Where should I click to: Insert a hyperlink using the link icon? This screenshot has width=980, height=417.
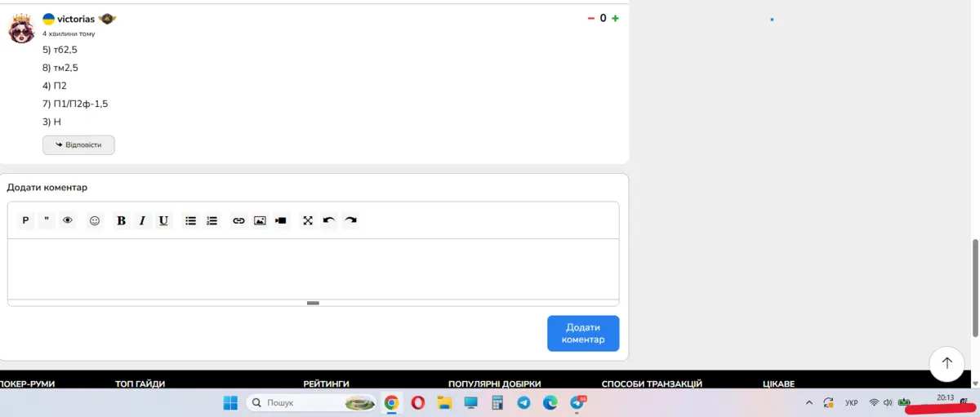tap(238, 220)
